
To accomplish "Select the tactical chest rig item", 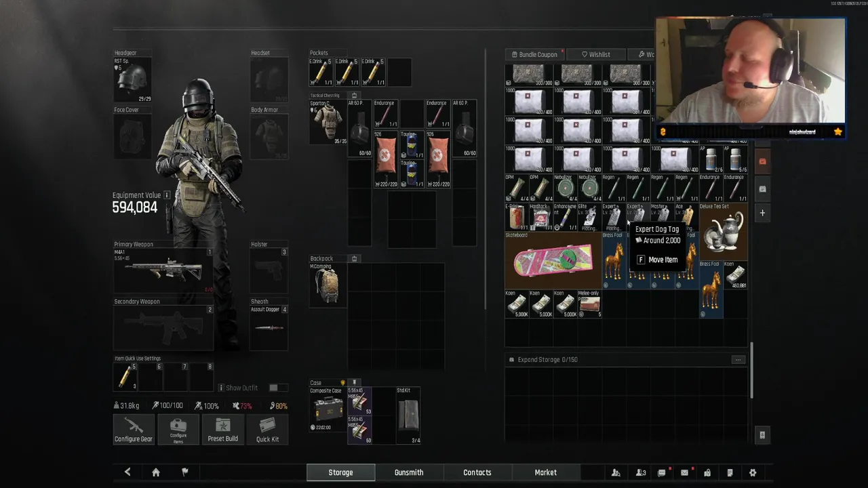I will 329,122.
